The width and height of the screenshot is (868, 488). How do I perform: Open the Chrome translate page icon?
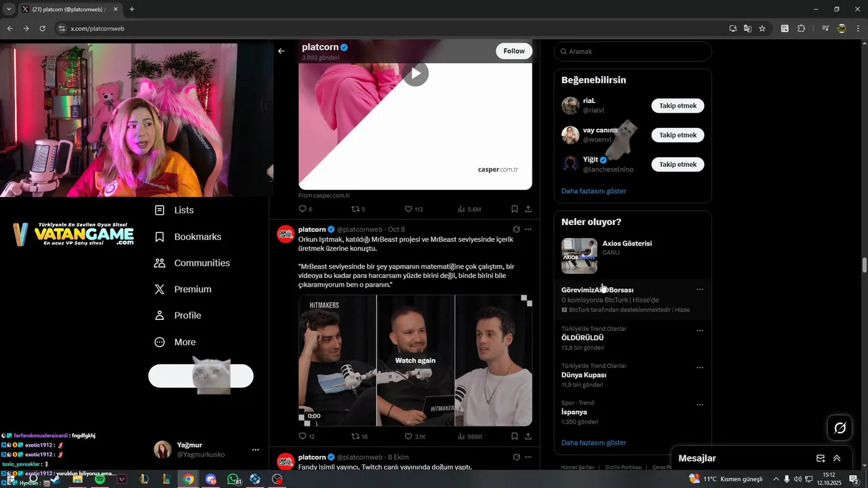(747, 28)
